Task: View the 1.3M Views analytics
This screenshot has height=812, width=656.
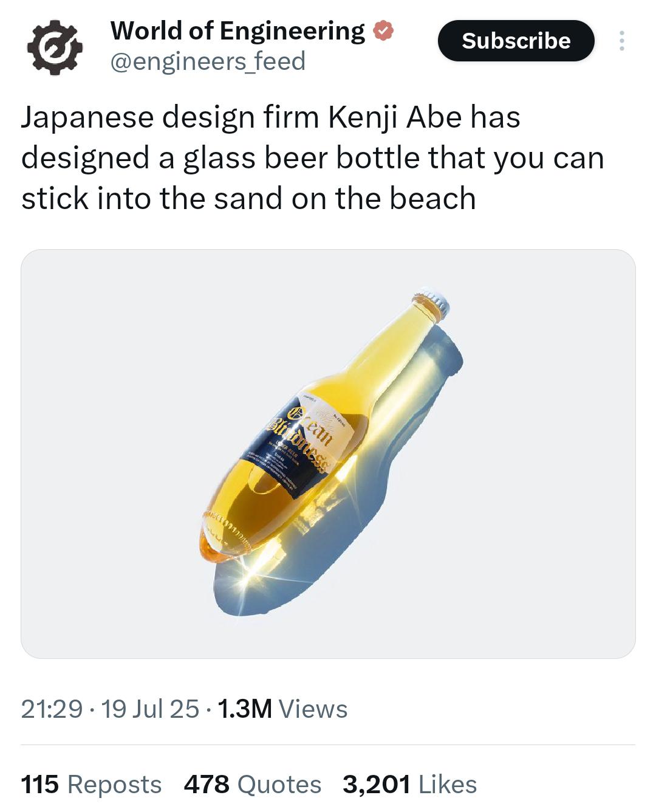Action: (282, 709)
